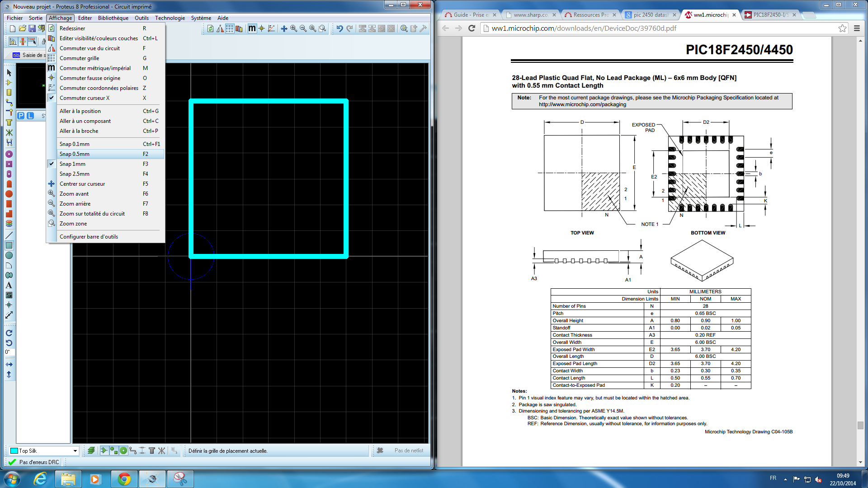Viewport: 868px width, 488px height.
Task: Select the dimension mode tool
Action: pyautogui.click(x=9, y=315)
